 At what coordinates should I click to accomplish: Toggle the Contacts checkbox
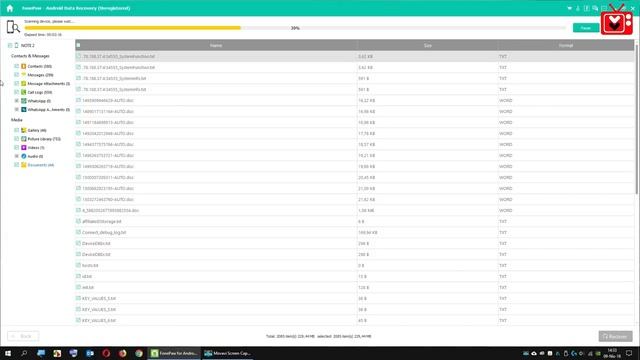point(16,66)
